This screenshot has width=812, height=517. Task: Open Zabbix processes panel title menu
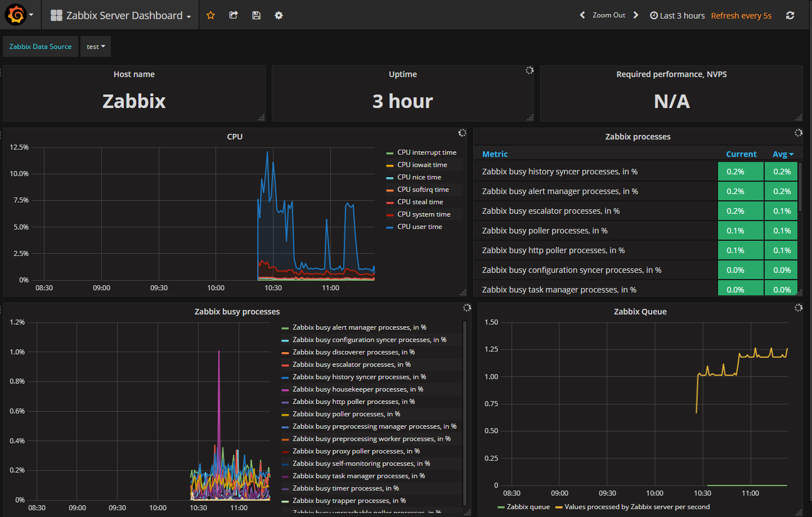click(638, 137)
